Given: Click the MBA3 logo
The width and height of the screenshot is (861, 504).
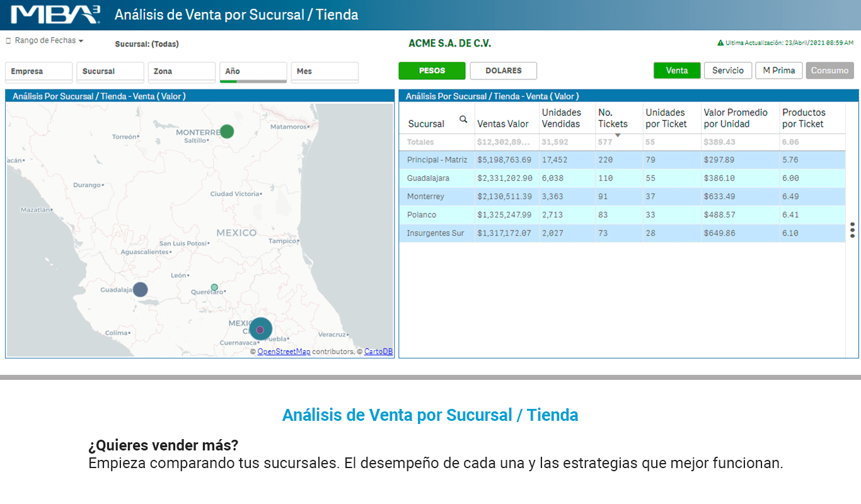Looking at the screenshot, I should point(55,14).
